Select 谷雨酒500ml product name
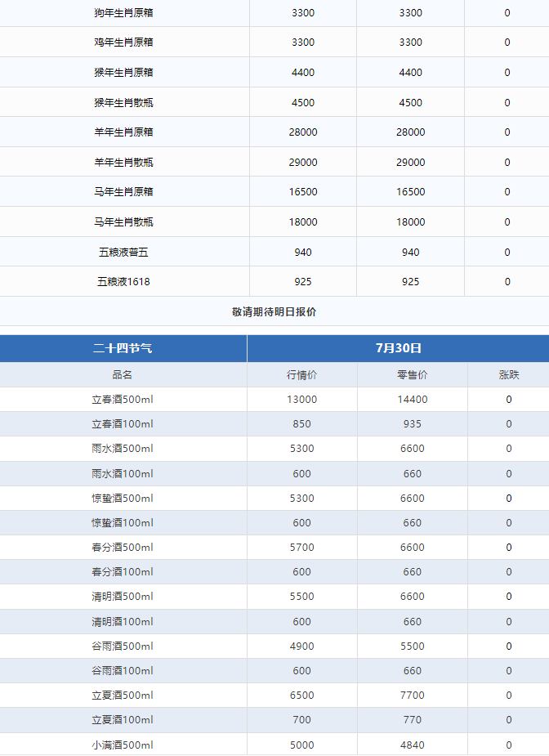Screen dimensions: 549x756 (x=123, y=646)
